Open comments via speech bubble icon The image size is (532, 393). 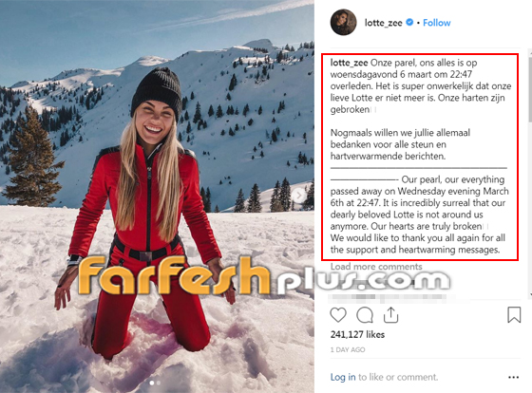point(365,315)
